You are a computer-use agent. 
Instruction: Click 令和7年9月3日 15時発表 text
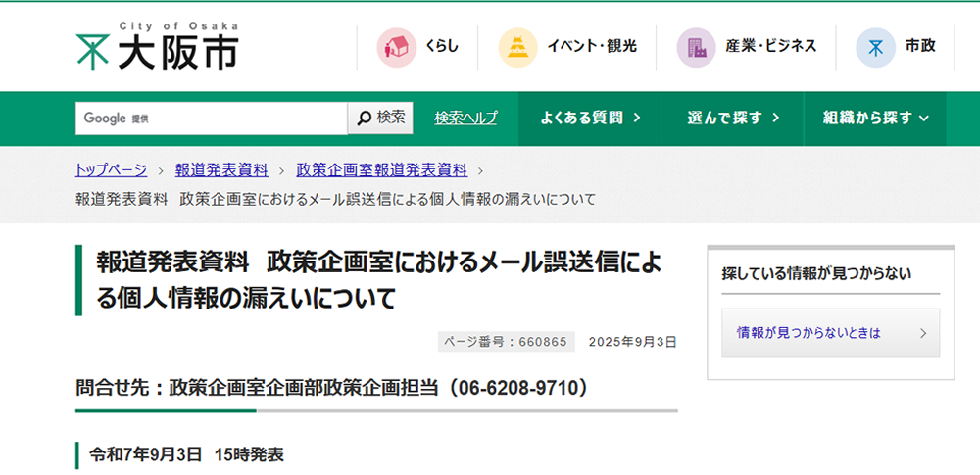click(x=186, y=454)
